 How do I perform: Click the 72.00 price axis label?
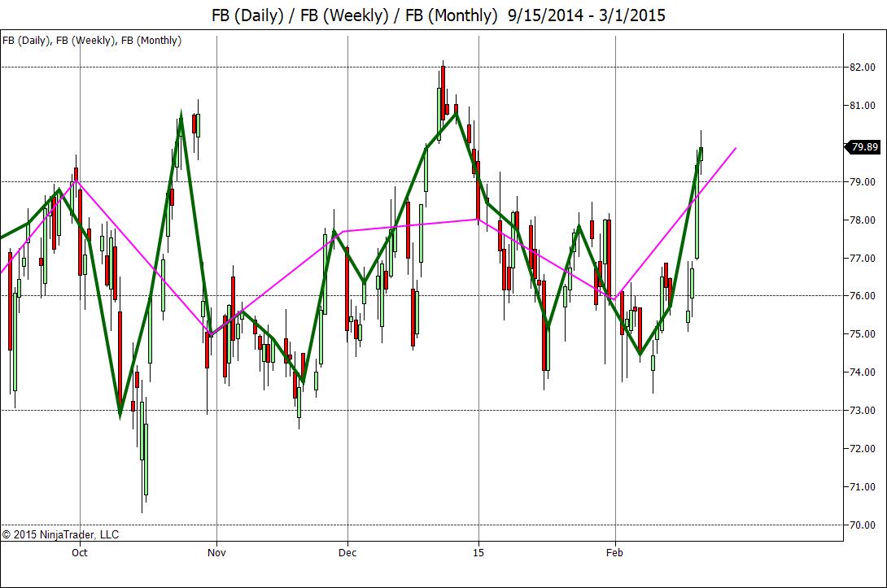(863, 448)
